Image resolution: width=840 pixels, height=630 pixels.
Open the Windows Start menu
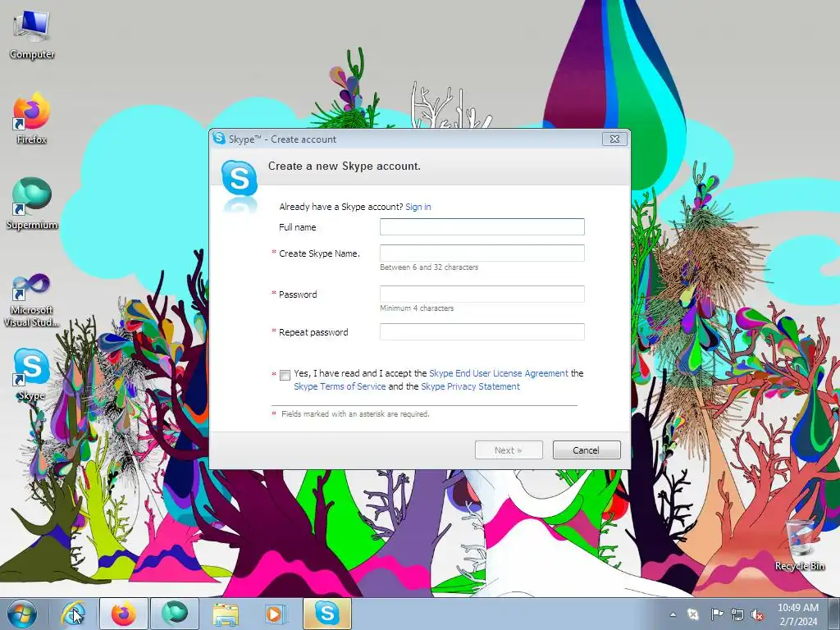pos(22,614)
